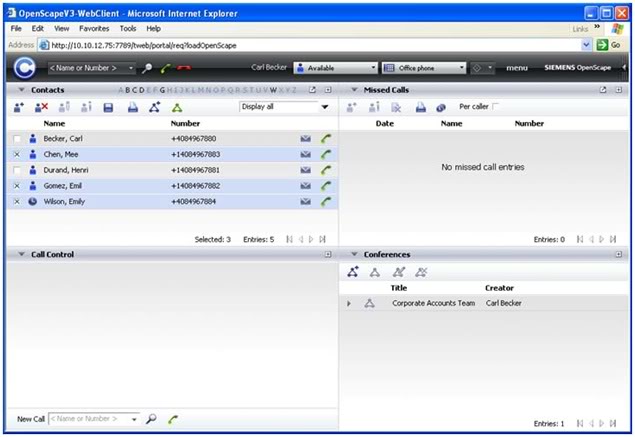Collapse the Call Control panel
Screen dimensions: 635x437
pyautogui.click(x=21, y=254)
